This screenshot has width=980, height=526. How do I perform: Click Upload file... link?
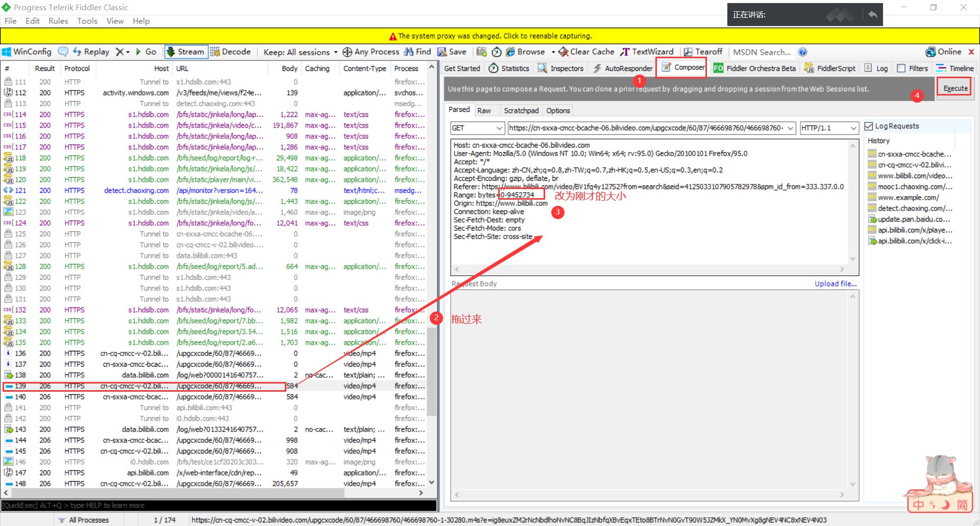click(836, 283)
